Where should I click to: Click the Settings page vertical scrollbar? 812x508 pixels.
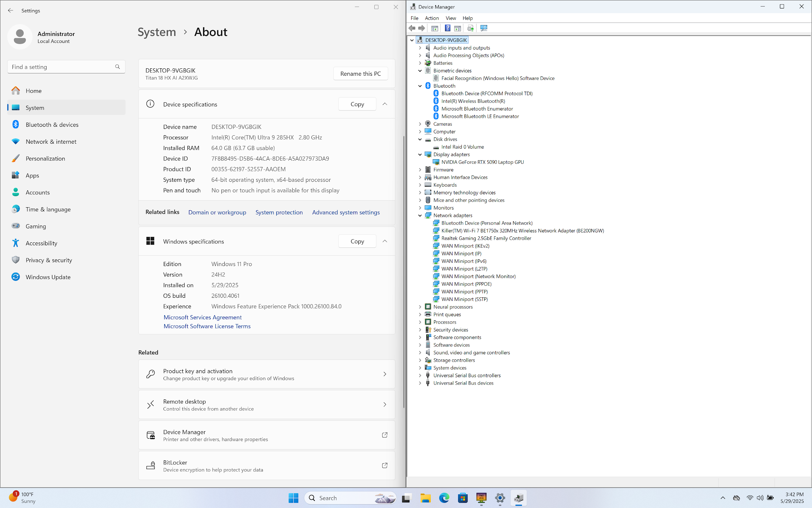(404, 272)
